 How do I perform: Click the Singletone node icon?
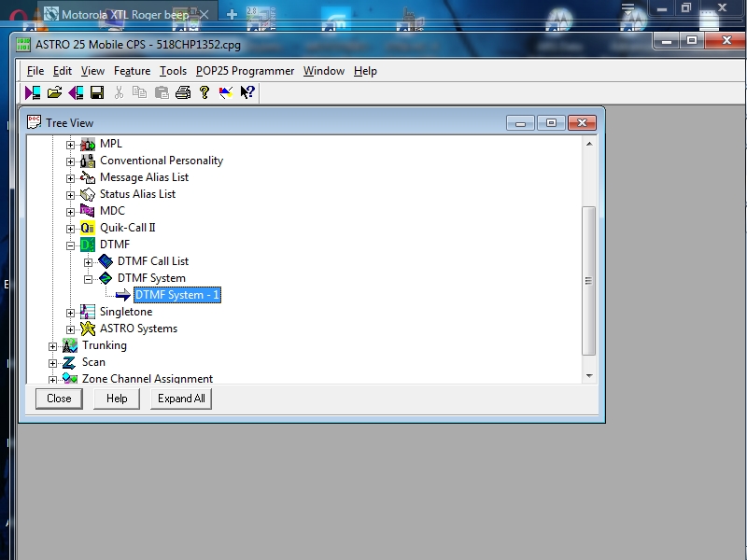(88, 312)
